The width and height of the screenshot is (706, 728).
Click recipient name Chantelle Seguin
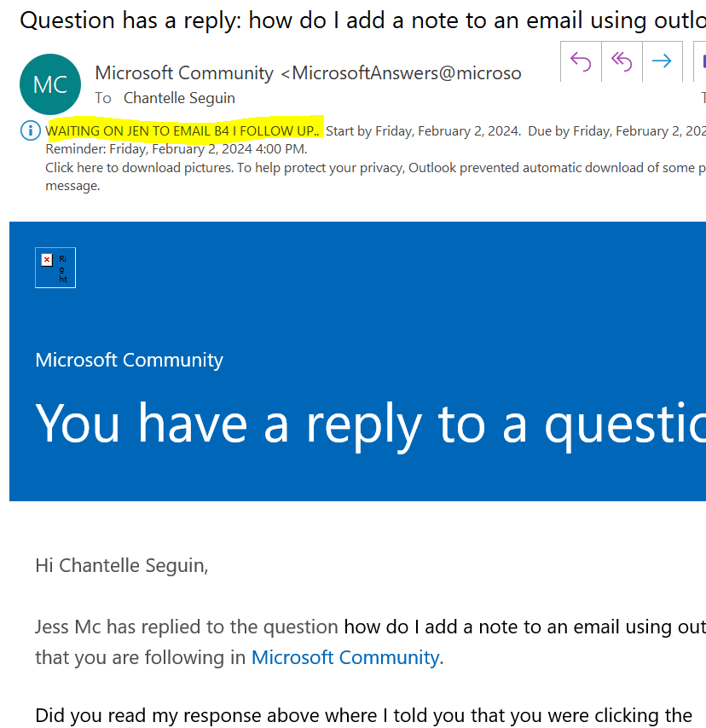[x=179, y=98]
